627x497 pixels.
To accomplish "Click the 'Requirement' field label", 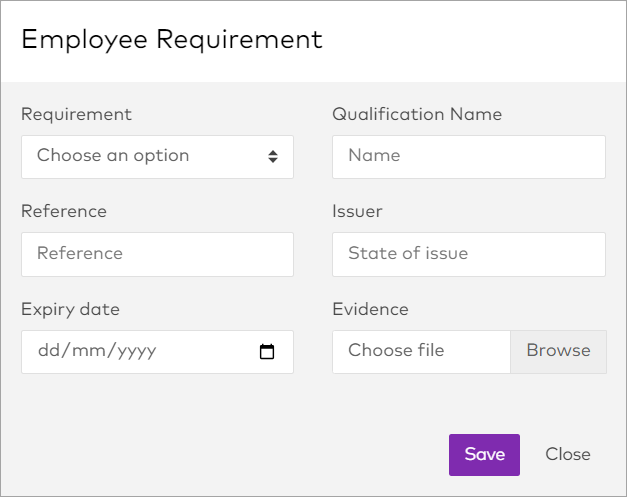I will (x=76, y=114).
